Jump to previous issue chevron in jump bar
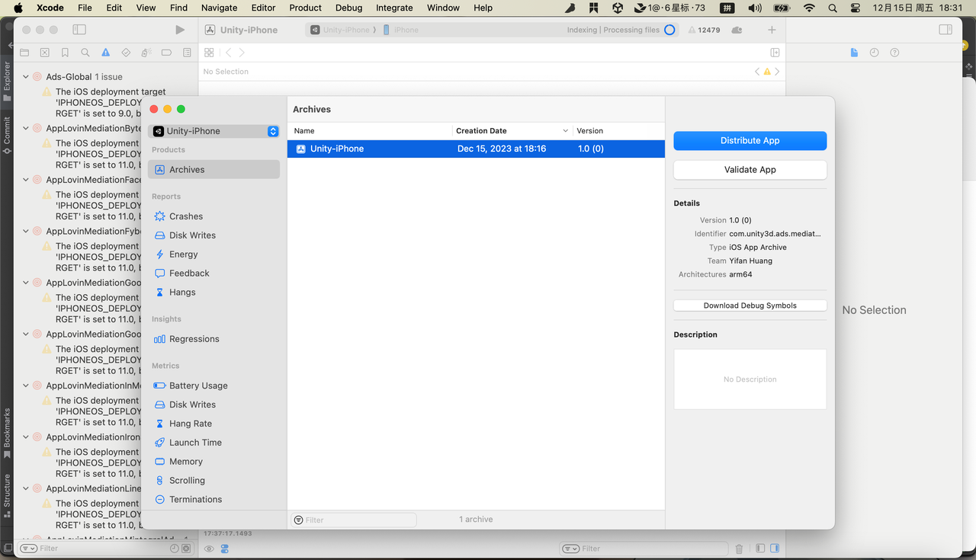The image size is (976, 560). click(757, 72)
